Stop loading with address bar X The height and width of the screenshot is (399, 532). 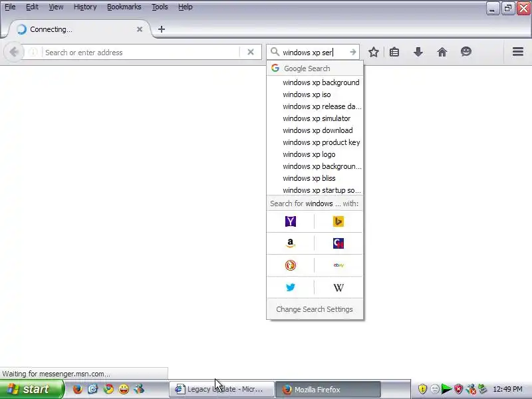[x=251, y=53]
